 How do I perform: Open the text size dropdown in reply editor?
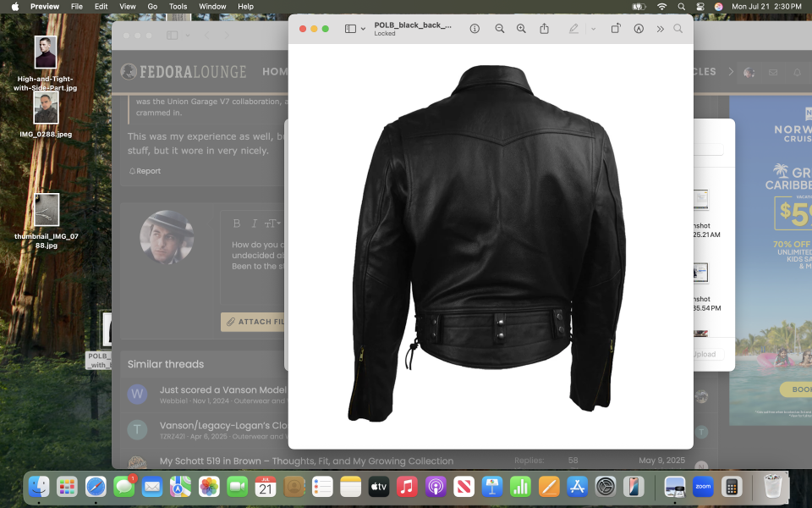click(272, 224)
